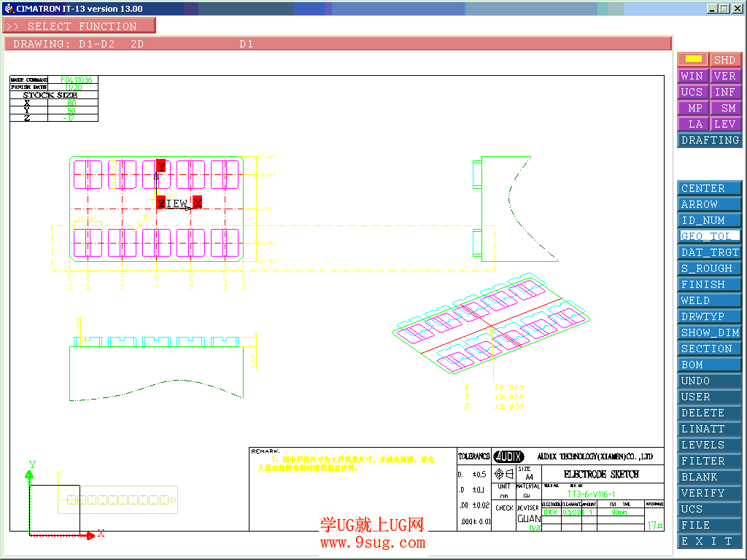Viewport: 747px width, 560px height.
Task: Open the WIN window menu
Action: click(x=693, y=76)
